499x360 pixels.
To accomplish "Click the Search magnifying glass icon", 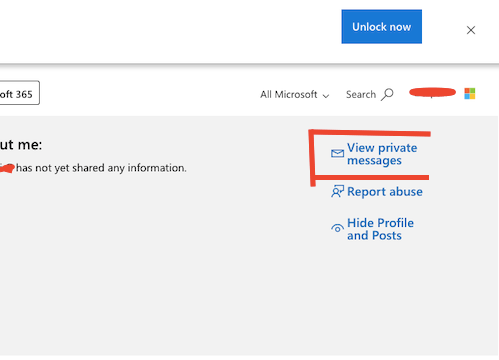I will pyautogui.click(x=387, y=95).
